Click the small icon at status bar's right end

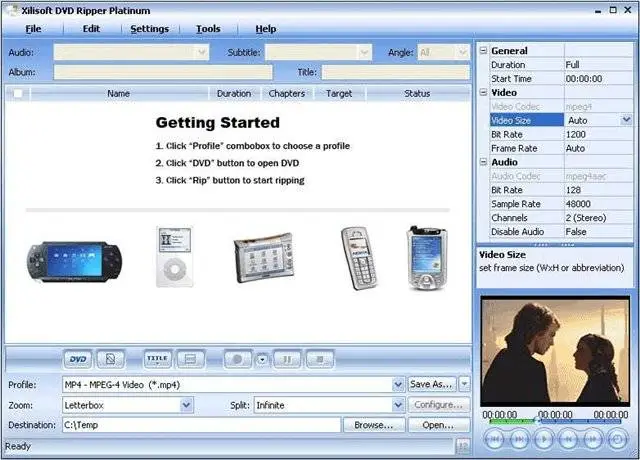(463, 447)
